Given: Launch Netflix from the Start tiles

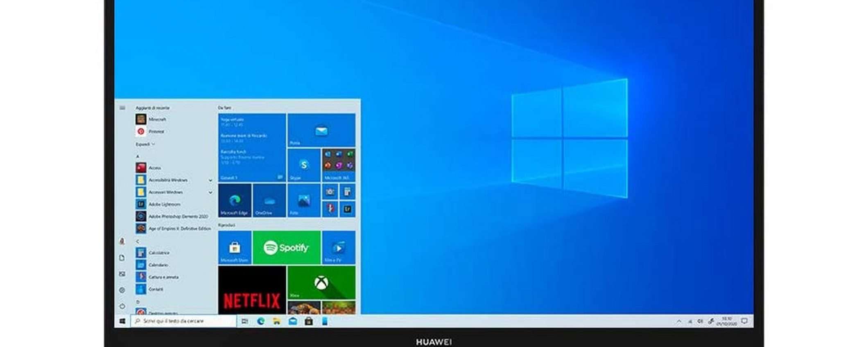Looking at the screenshot, I should [x=252, y=290].
